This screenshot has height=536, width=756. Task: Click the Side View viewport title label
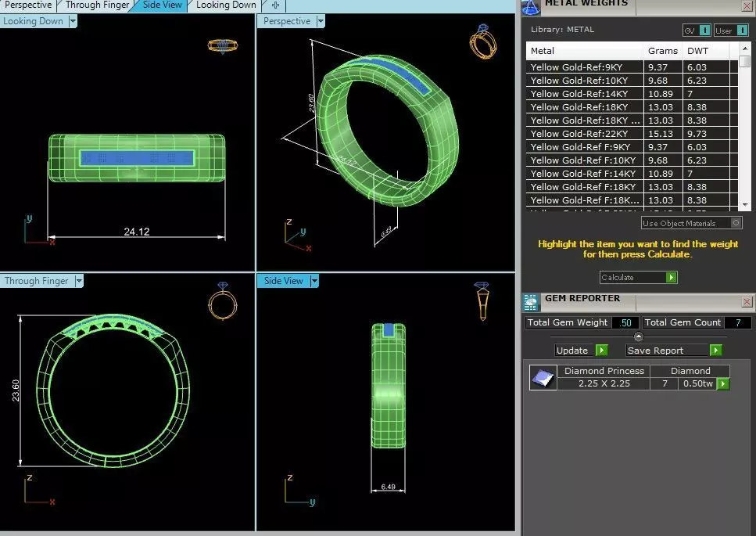284,281
